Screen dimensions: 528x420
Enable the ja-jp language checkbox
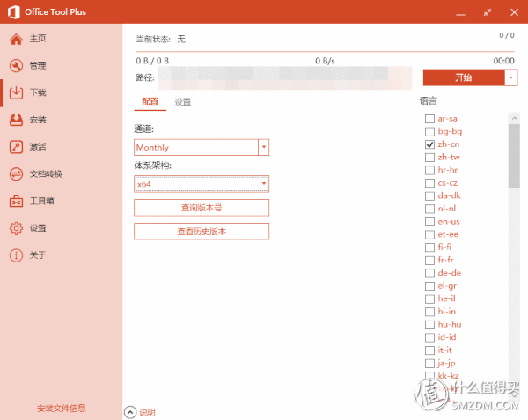point(429,364)
